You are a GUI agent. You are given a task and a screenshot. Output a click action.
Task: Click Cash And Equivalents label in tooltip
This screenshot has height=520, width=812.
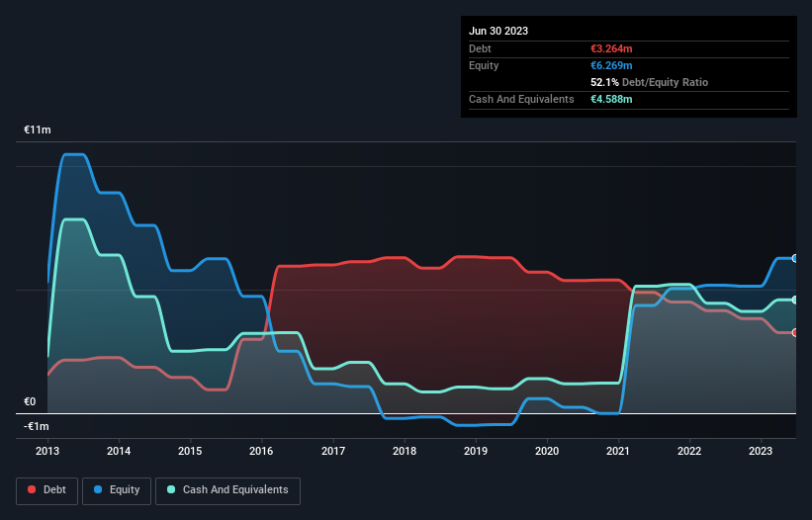[521, 99]
